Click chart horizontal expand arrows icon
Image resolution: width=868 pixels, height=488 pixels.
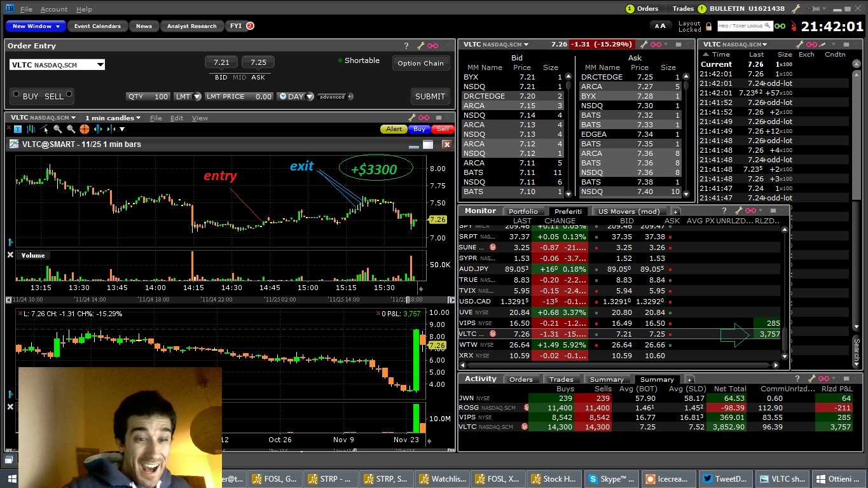click(97, 129)
